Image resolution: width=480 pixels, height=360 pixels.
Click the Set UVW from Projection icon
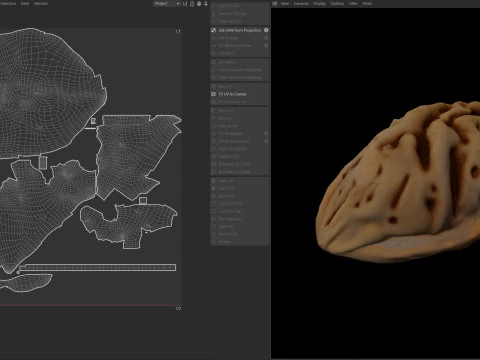point(214,30)
